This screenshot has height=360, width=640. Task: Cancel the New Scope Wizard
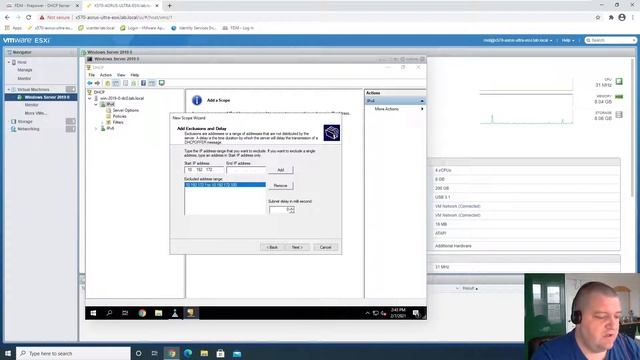click(325, 247)
